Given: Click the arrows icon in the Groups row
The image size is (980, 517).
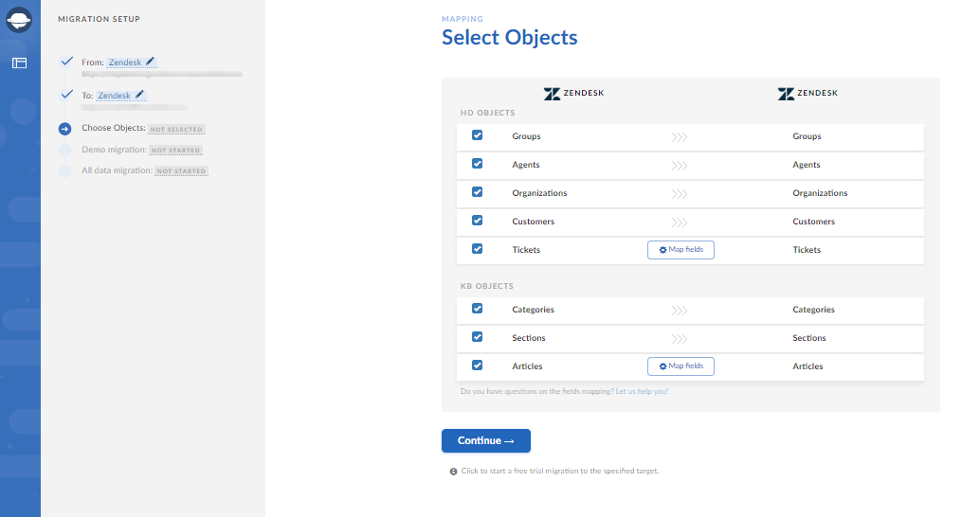Looking at the screenshot, I should [x=680, y=137].
